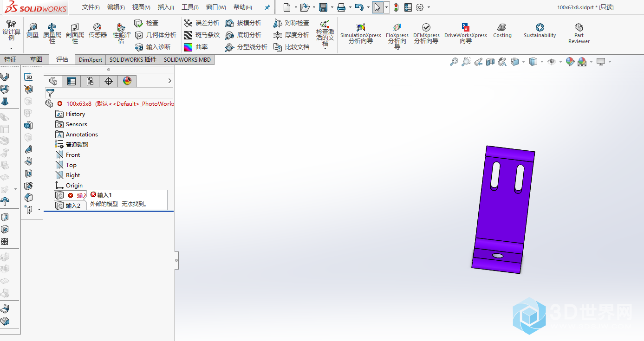Click the Save icon in the top toolbar

[x=323, y=7]
